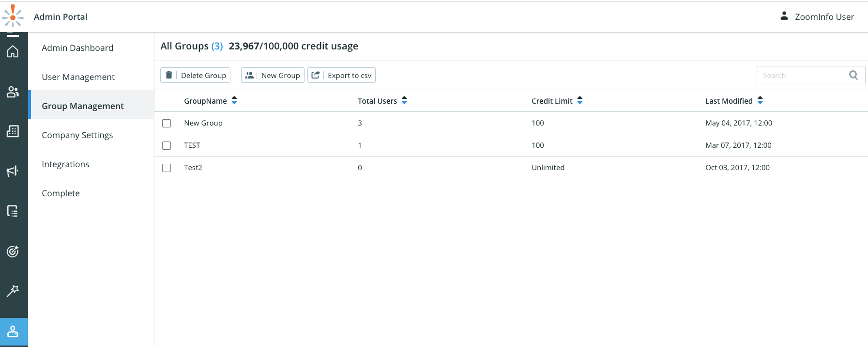Image resolution: width=868 pixels, height=347 pixels.
Task: Click the company building icon in sidebar
Action: click(13, 131)
